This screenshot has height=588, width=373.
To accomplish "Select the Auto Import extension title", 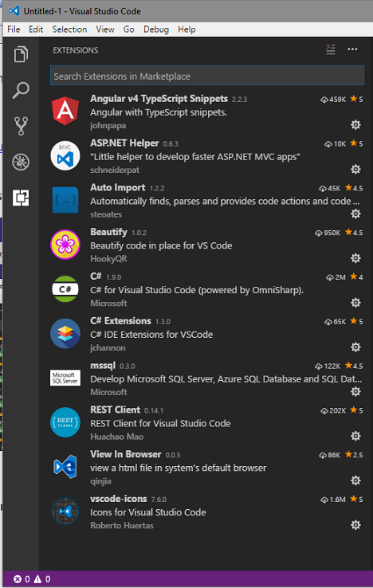I will click(x=117, y=187).
